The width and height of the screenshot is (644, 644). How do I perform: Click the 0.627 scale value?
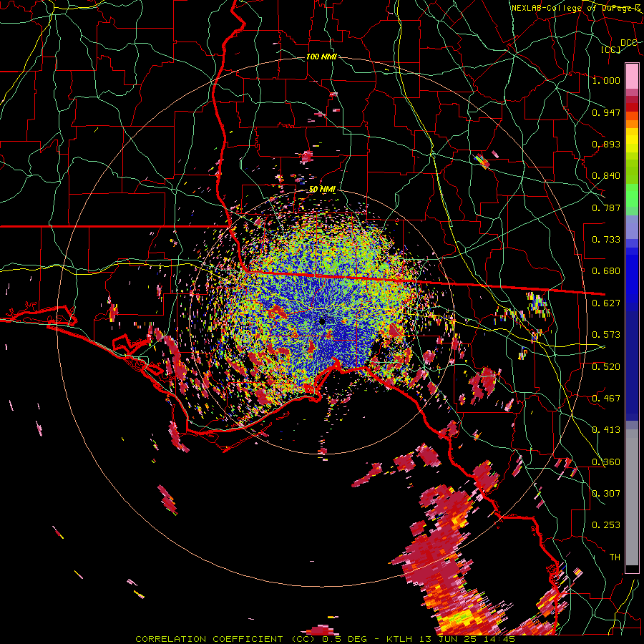tap(606, 303)
